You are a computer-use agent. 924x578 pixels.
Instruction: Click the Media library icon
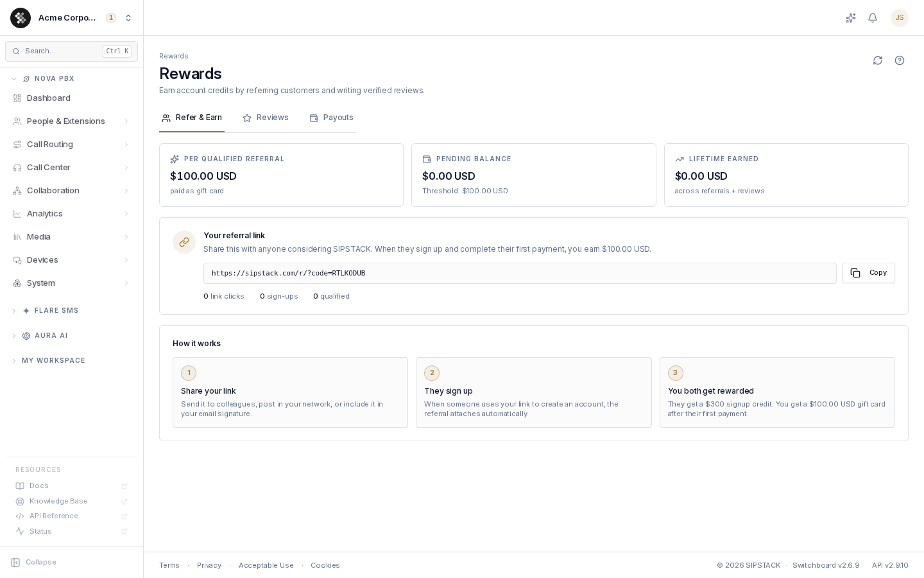tap(17, 237)
